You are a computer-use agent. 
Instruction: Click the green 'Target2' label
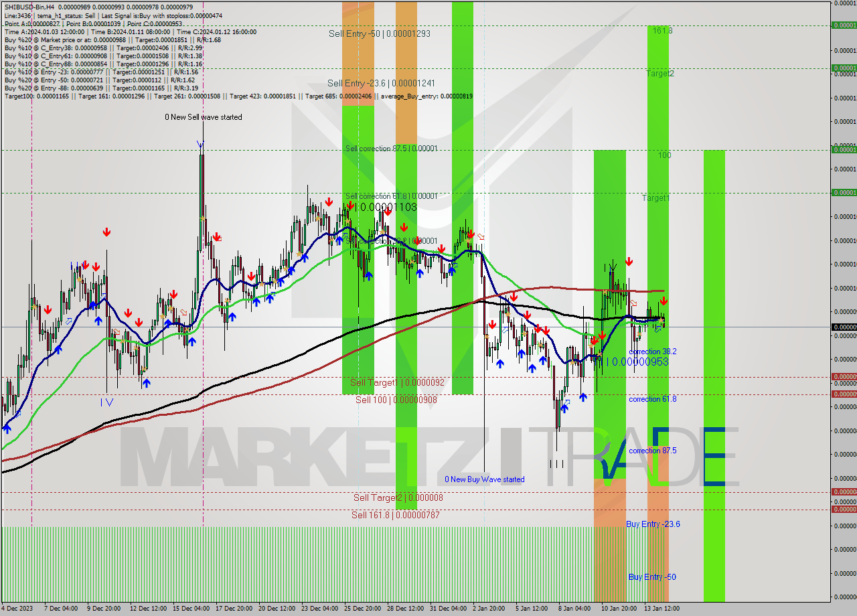659,74
